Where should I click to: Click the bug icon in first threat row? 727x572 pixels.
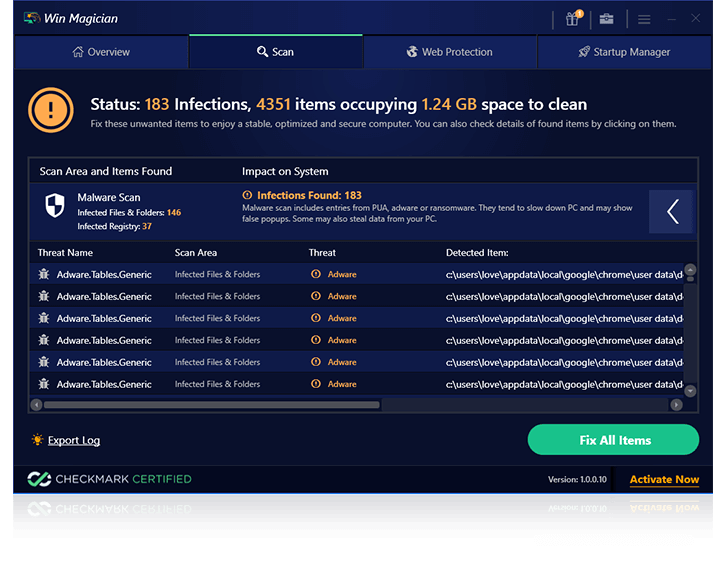pyautogui.click(x=43, y=274)
